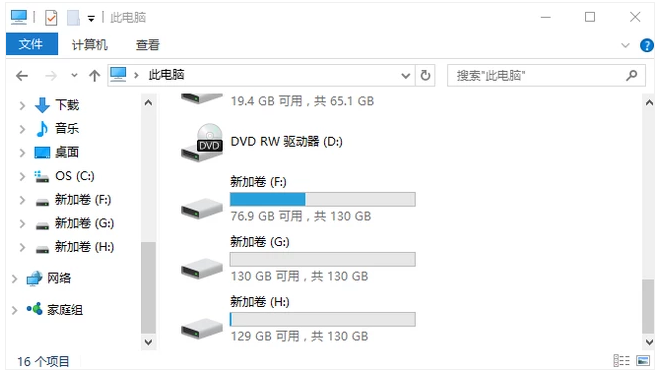Screen dimensions: 659x371
Task: Open help via the blue question mark
Action: click(x=646, y=45)
